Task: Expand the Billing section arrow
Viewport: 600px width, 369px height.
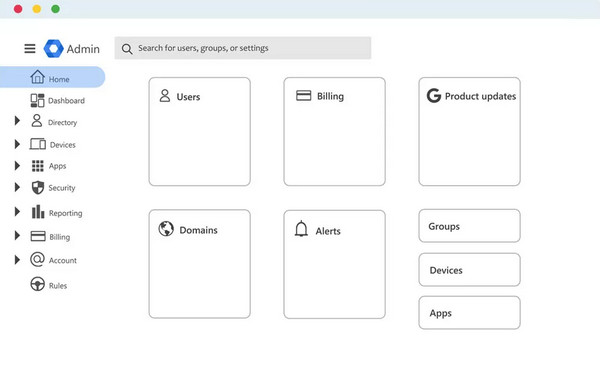Action: [x=17, y=235]
